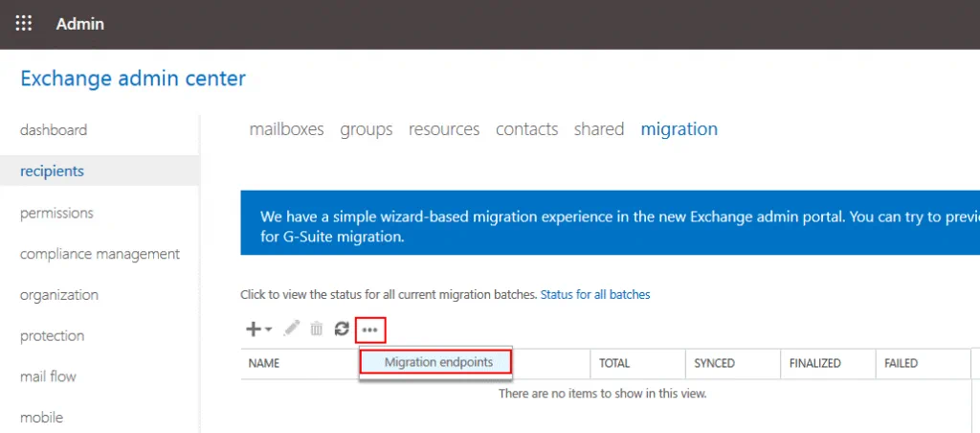Open compliance management section

[100, 254]
